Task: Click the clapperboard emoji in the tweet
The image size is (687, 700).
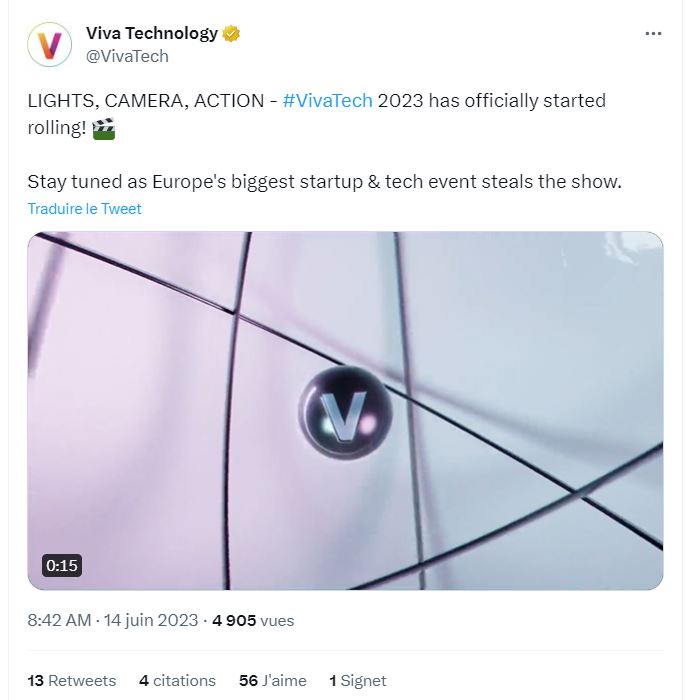Action: (103, 128)
